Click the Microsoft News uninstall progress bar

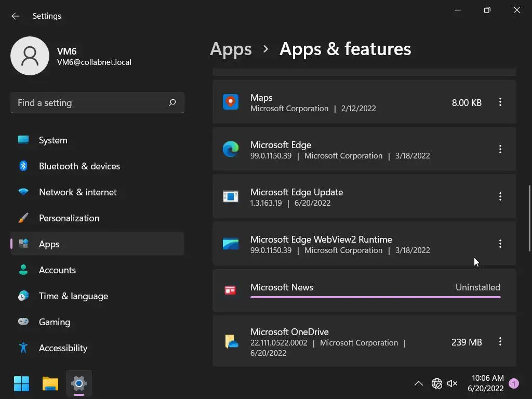pos(375,297)
